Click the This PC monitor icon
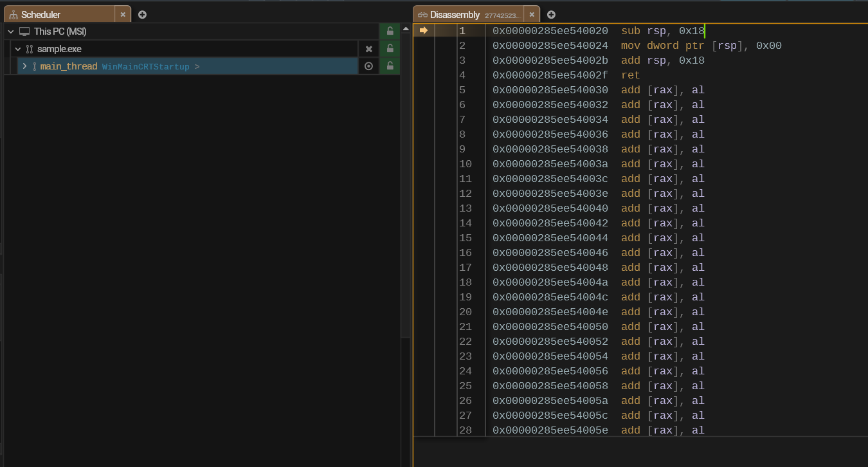868x467 pixels. (x=24, y=32)
